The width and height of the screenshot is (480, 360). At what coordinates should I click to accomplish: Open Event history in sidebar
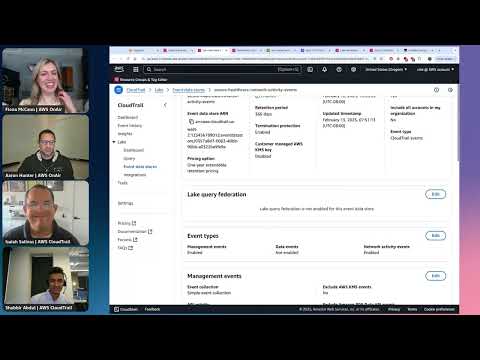tap(130, 126)
